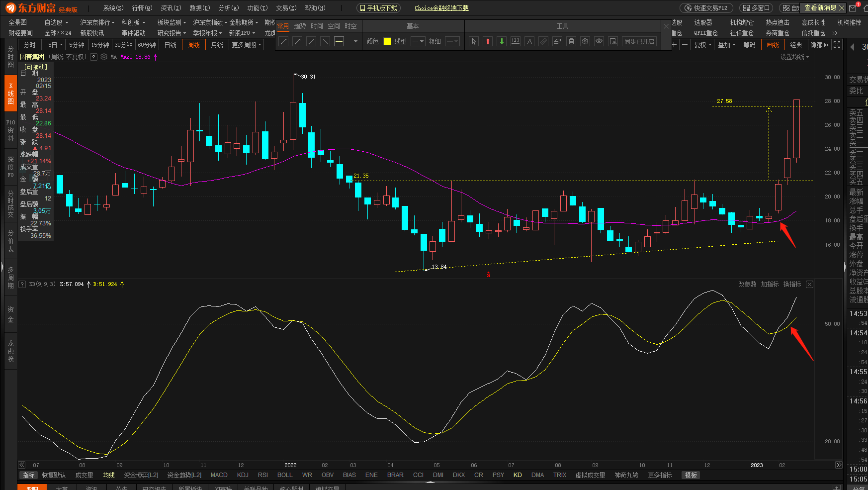
Task: Open the System menu
Action: 113,8
